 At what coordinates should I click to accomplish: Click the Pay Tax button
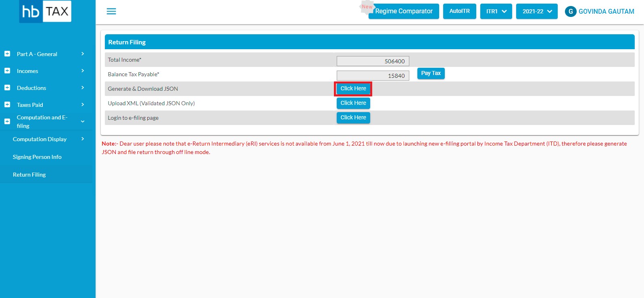click(x=431, y=73)
